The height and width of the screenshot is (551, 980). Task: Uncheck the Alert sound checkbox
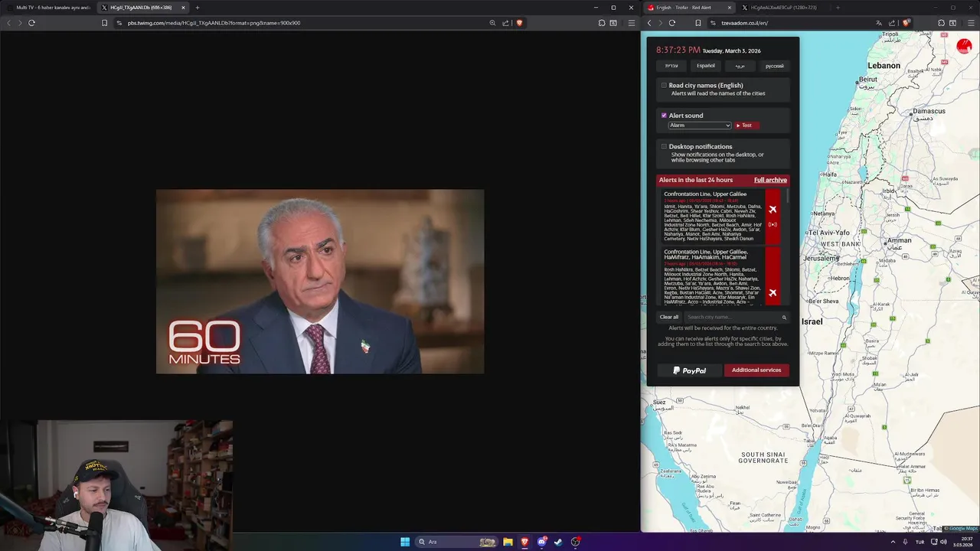(x=664, y=116)
